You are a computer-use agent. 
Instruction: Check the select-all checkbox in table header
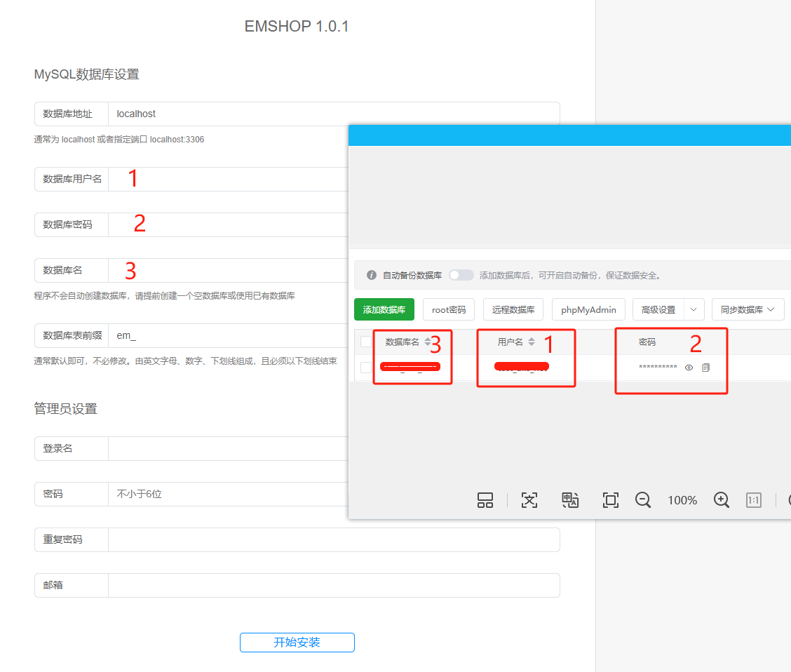(x=366, y=342)
